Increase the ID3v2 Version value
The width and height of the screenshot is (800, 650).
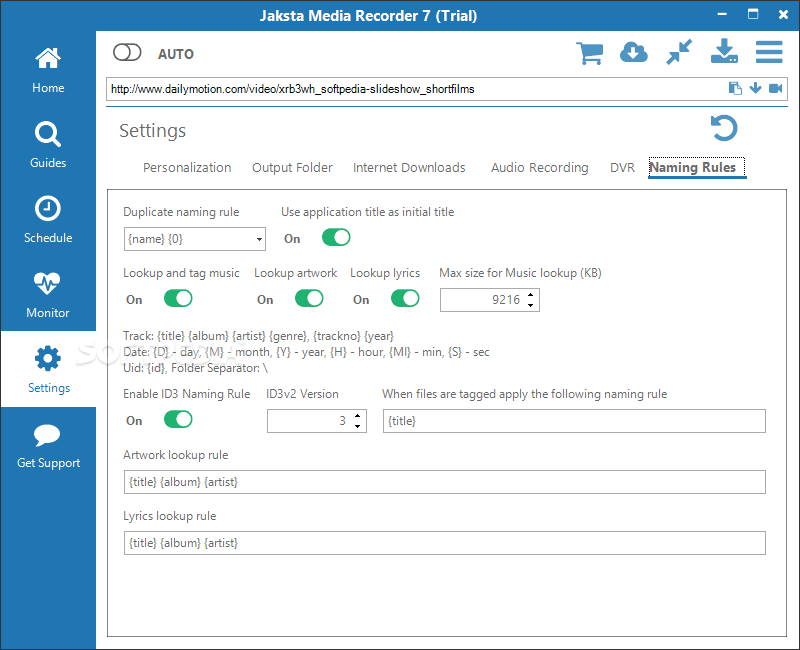click(x=358, y=416)
